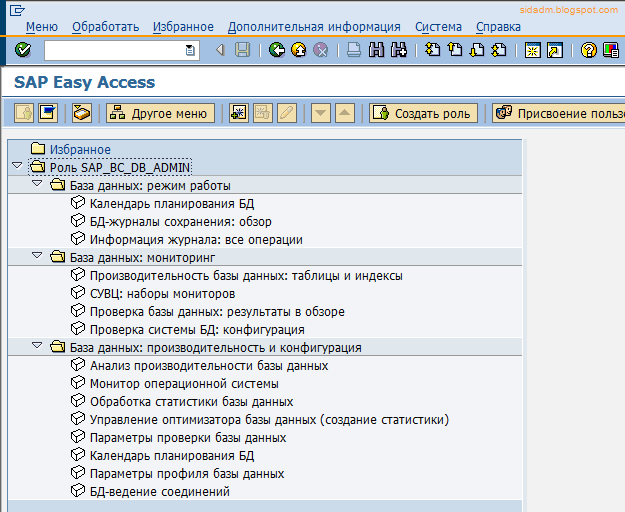Screen dimensions: 625x512
Task: Open the Обработать menu
Action: tap(105, 27)
